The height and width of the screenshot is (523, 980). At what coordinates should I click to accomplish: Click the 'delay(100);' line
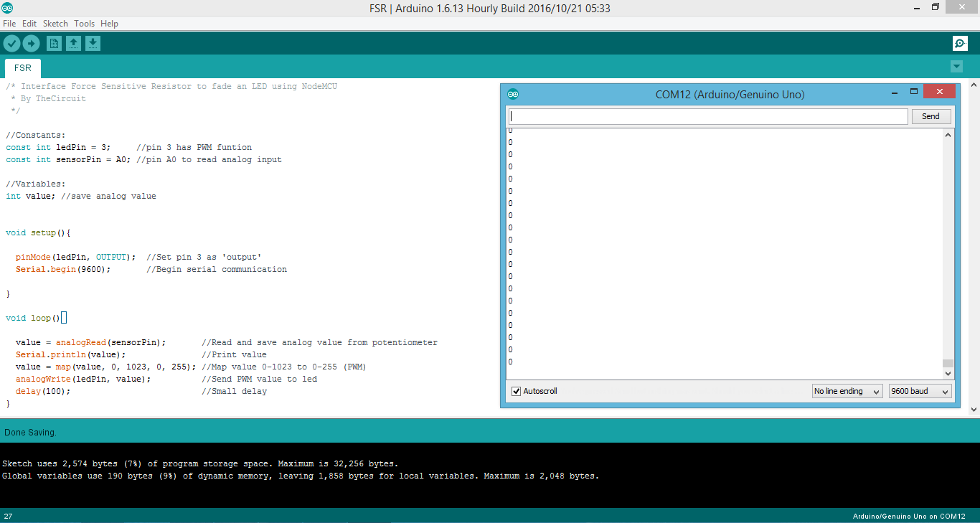pos(141,391)
